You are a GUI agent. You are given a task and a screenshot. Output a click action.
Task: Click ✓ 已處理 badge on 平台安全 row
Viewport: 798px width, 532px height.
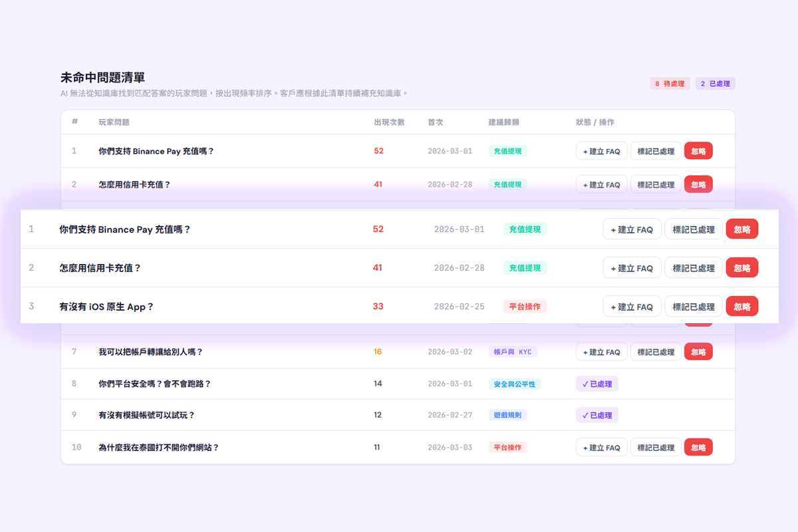[x=597, y=384]
